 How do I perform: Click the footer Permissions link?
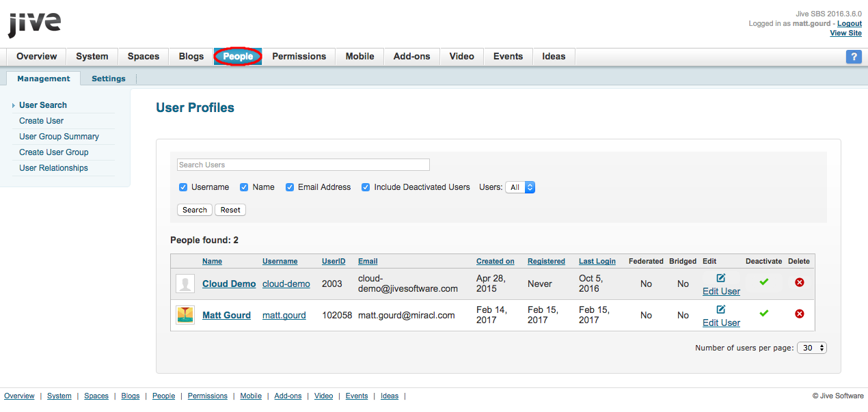[x=208, y=396]
